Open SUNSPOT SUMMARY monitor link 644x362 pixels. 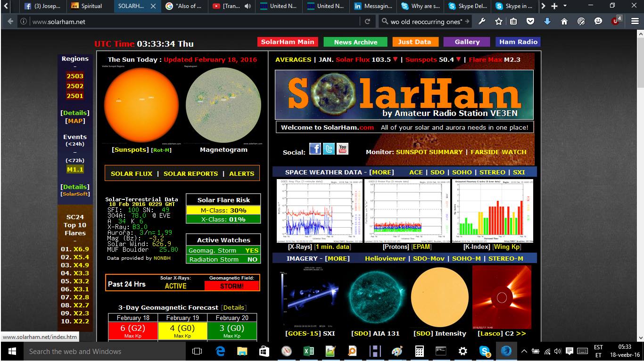click(x=429, y=152)
